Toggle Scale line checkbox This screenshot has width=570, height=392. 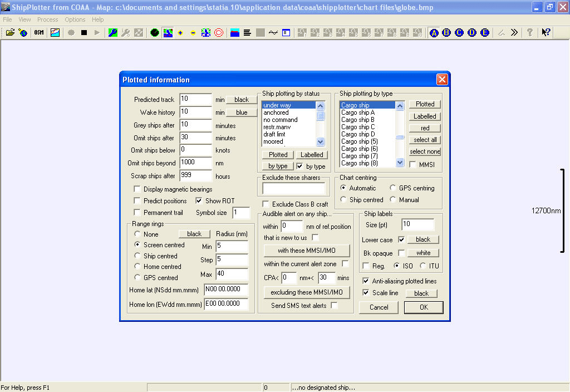(x=366, y=293)
